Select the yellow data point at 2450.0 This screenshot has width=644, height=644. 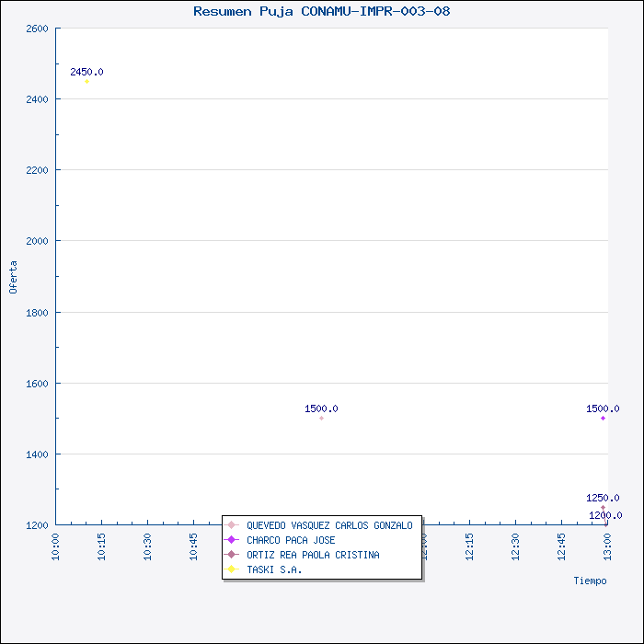point(87,82)
